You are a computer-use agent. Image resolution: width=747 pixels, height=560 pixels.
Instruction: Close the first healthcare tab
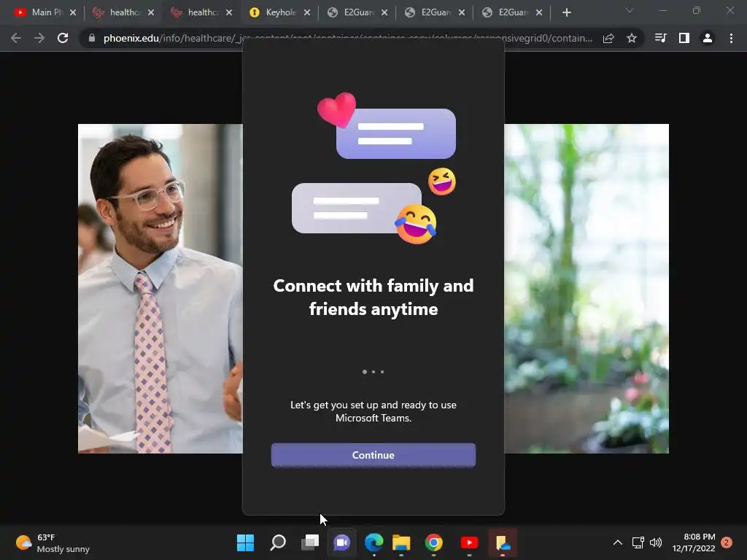click(151, 12)
